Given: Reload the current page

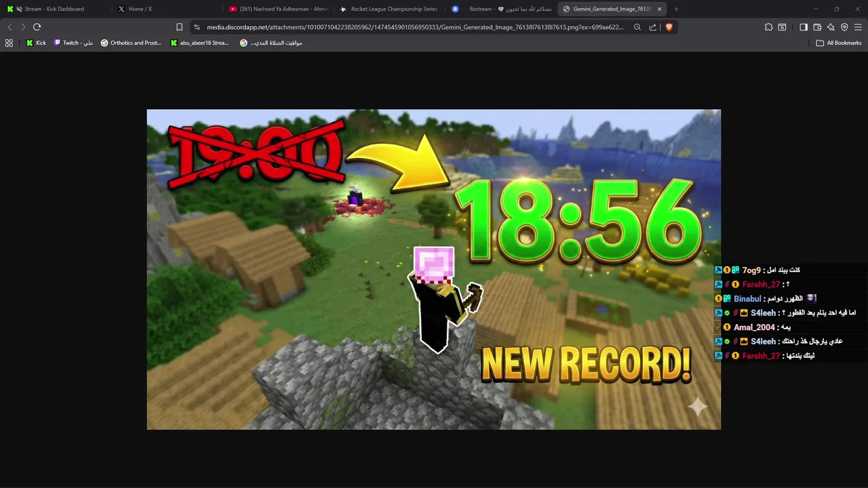Looking at the screenshot, I should tap(37, 27).
